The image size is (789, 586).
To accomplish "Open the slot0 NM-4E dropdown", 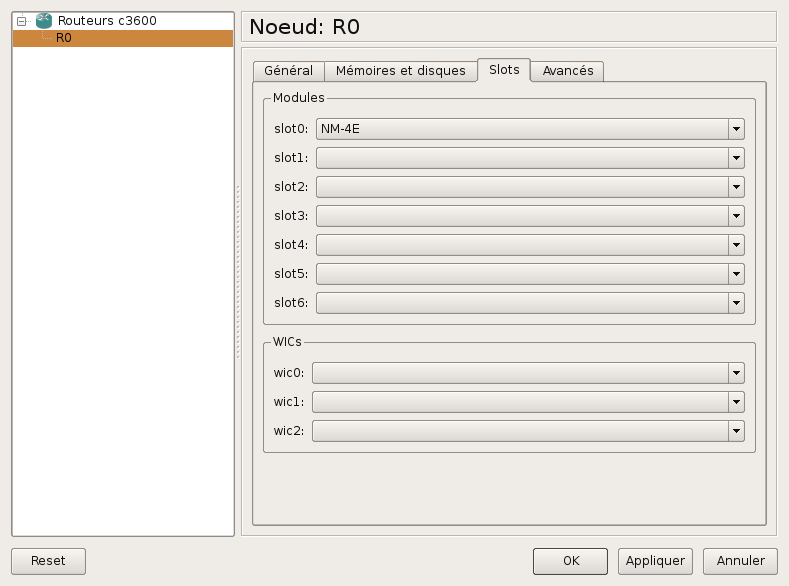I will 530,129.
